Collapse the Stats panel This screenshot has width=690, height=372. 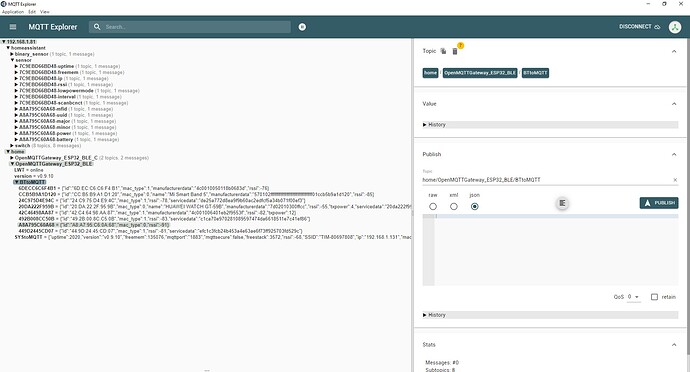tap(674, 345)
